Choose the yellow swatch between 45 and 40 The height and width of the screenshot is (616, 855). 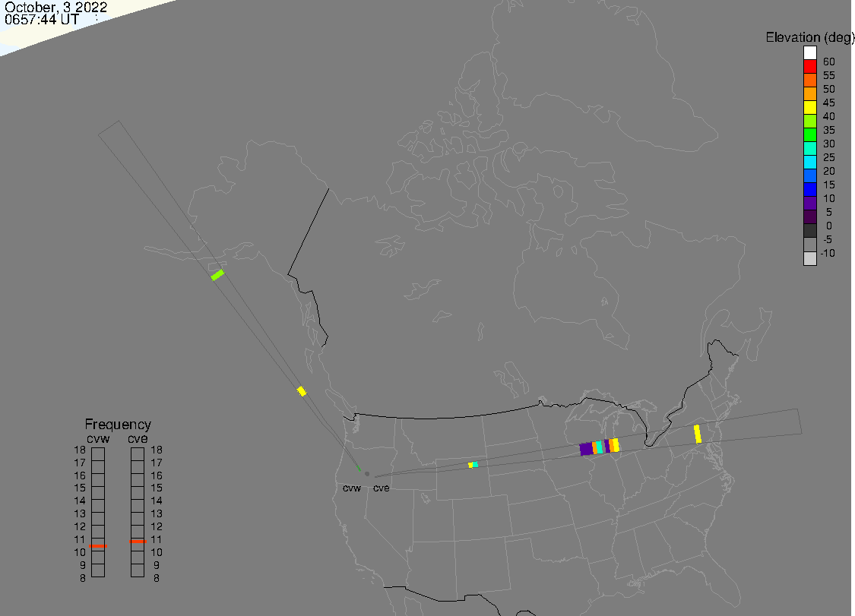click(809, 107)
